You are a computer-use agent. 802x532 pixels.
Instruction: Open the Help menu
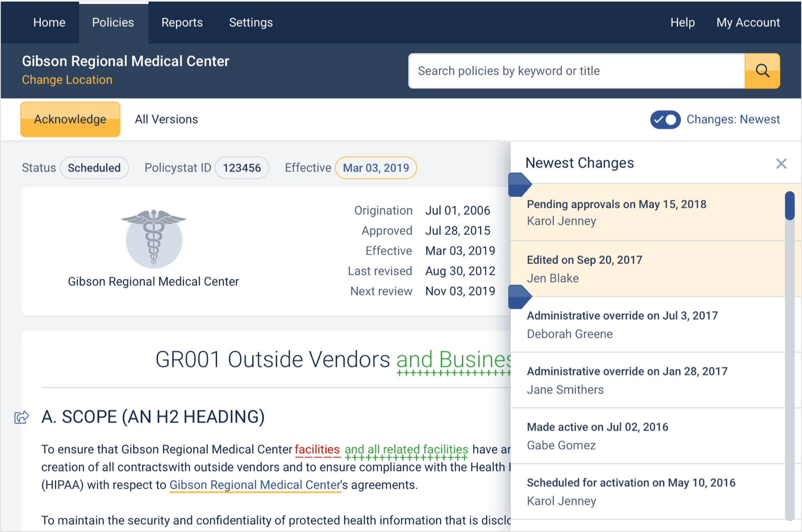click(682, 23)
